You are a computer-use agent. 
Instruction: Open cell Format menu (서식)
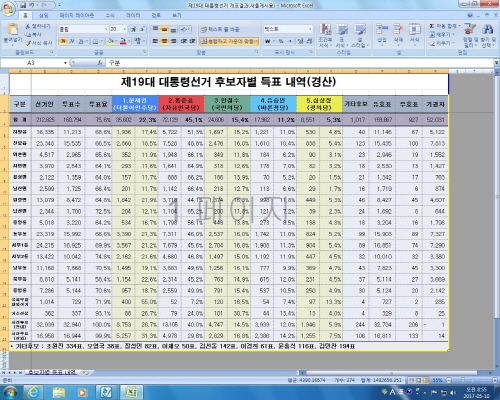(415, 34)
